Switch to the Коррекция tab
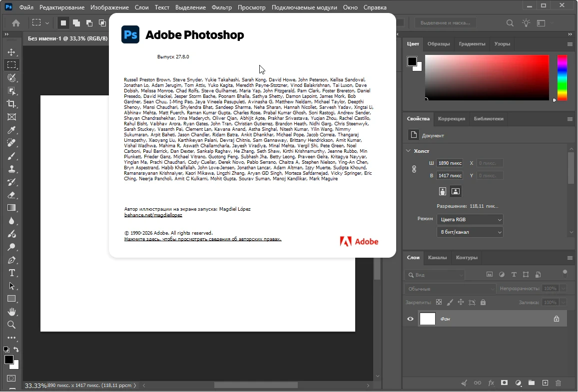Screen dimensions: 578x392 452,119
